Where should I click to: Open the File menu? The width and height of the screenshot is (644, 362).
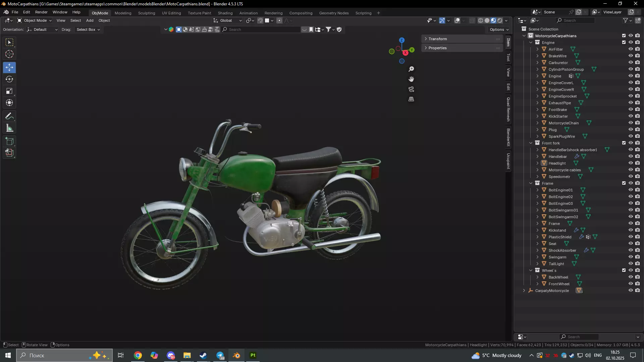15,12
